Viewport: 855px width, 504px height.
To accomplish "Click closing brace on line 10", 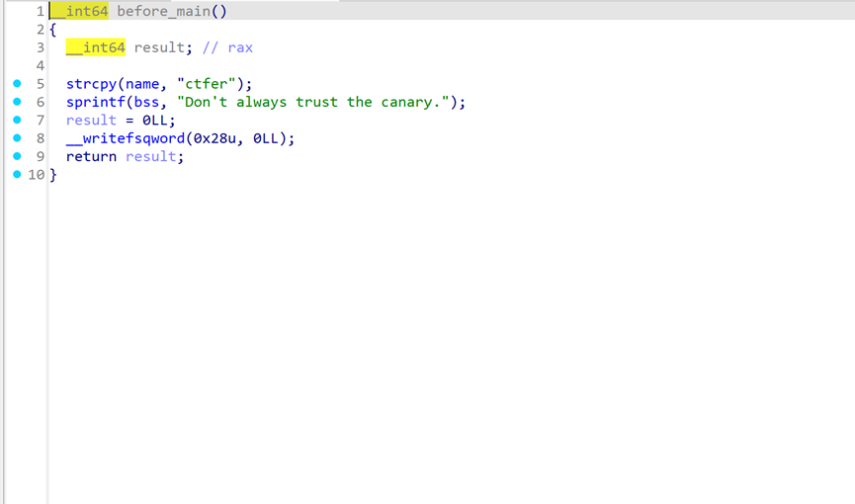I will [x=53, y=175].
